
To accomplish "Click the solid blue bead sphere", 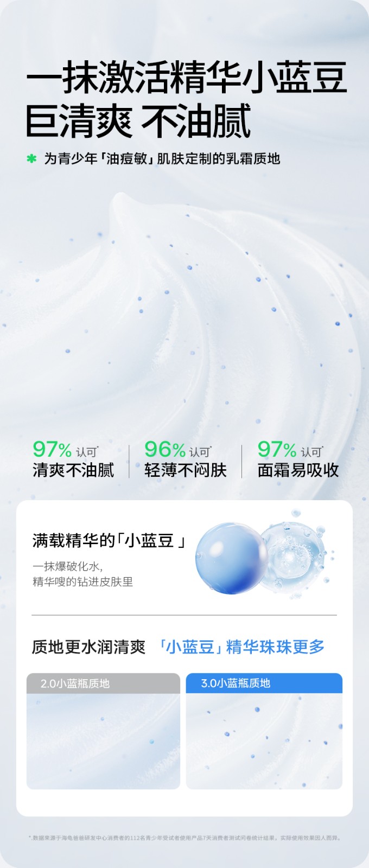I will point(232,558).
